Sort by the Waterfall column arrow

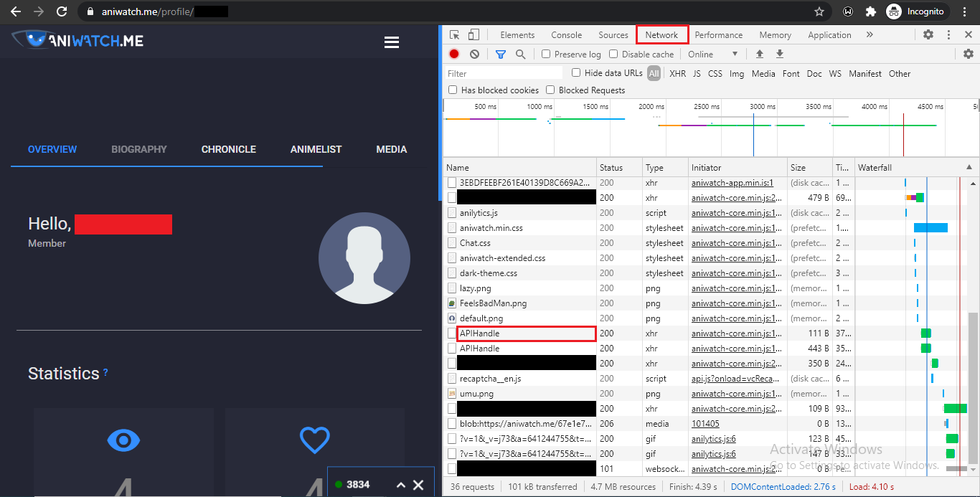(969, 167)
